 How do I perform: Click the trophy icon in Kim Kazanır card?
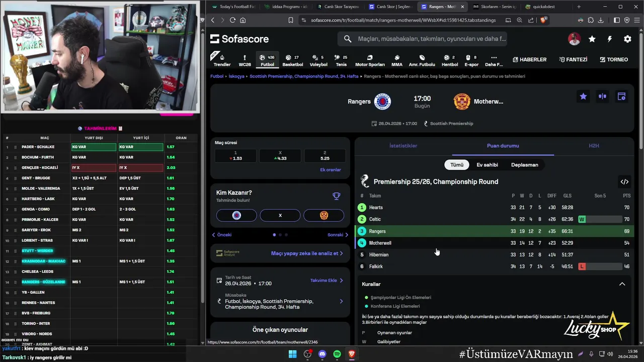(x=337, y=196)
